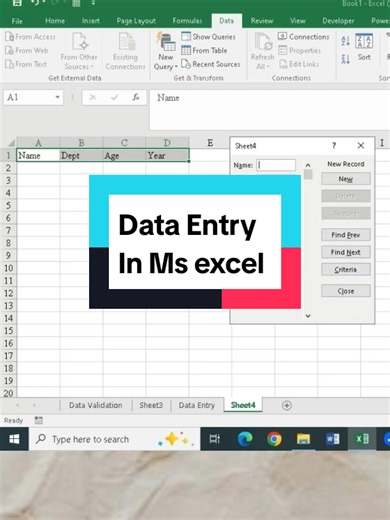Viewport: 390px width, 520px height.
Task: Click Recent Sources
Action: pyautogui.click(x=211, y=64)
